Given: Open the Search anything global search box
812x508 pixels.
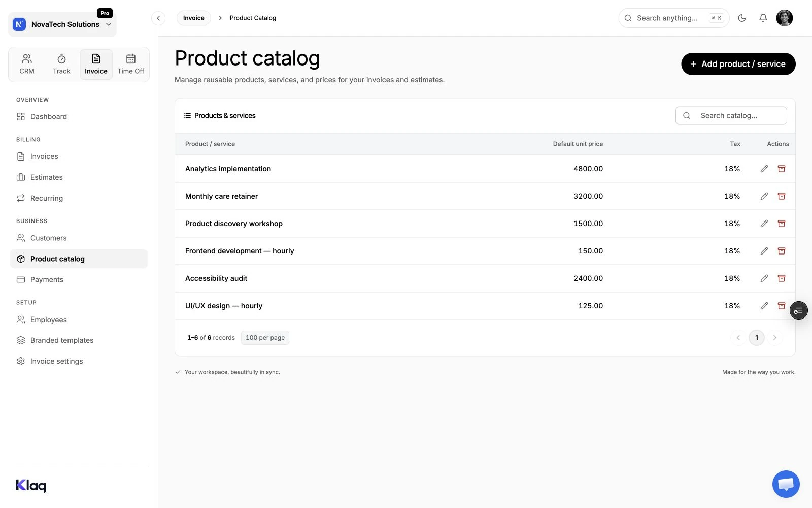Looking at the screenshot, I should [674, 18].
